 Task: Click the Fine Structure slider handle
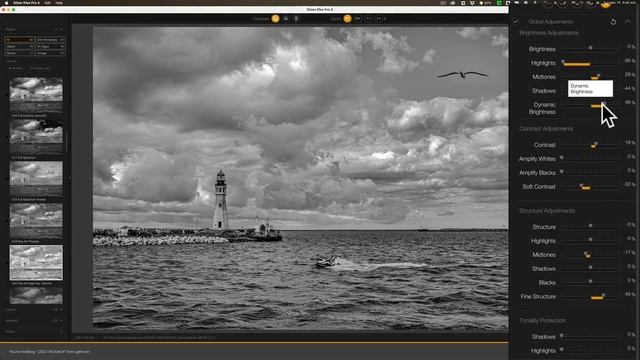tap(603, 295)
